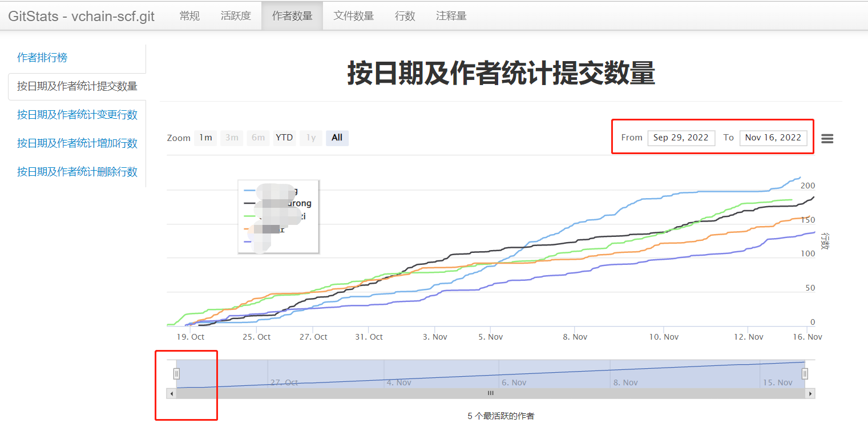Click the navigator horizontal scrollbar thumb
The width and height of the screenshot is (868, 443).
point(490,393)
